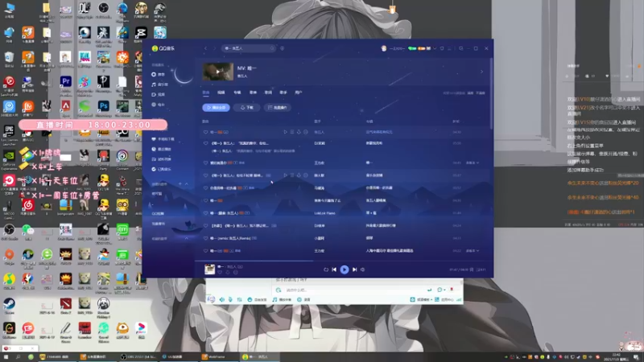Collapse the created playlists section chevron

pyautogui.click(x=187, y=184)
